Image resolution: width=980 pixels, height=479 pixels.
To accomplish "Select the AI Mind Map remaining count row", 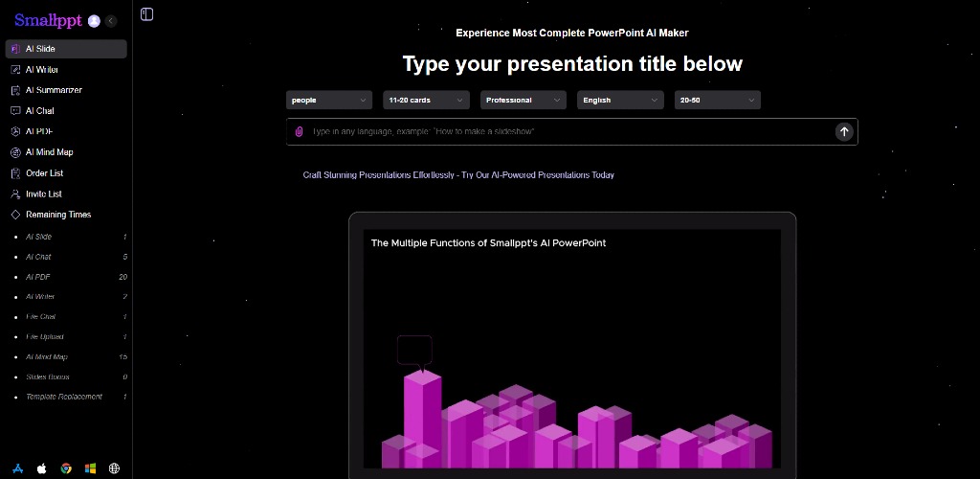I will click(x=70, y=357).
